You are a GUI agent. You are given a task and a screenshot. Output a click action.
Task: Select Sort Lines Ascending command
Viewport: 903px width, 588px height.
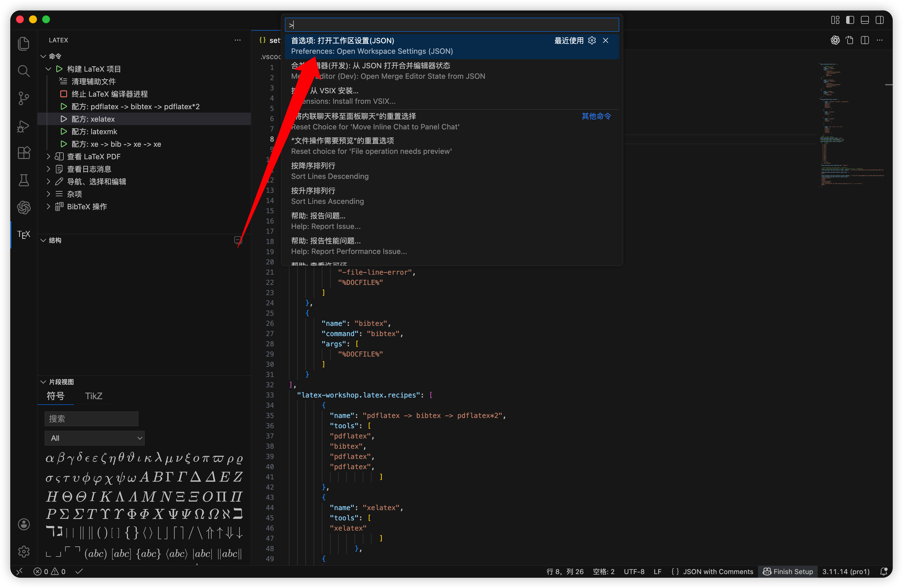coord(451,196)
